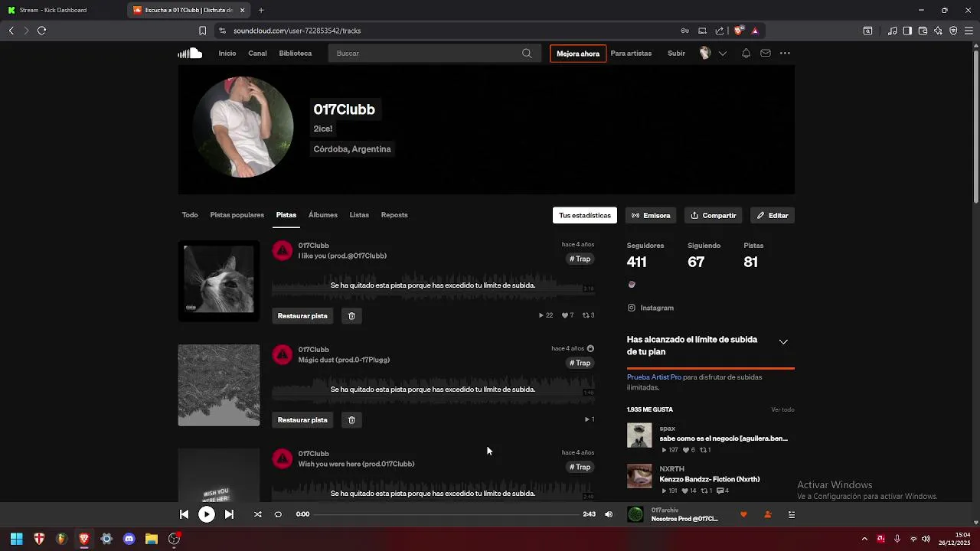Open the notifications bell
The height and width of the screenshot is (551, 980).
(746, 54)
